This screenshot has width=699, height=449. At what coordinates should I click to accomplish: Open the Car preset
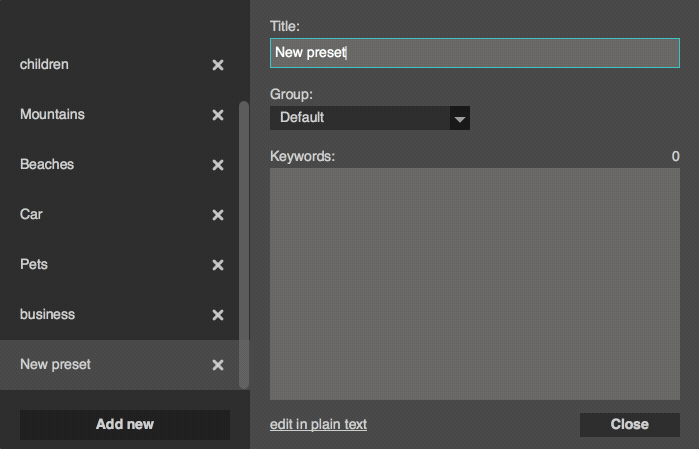[119, 214]
